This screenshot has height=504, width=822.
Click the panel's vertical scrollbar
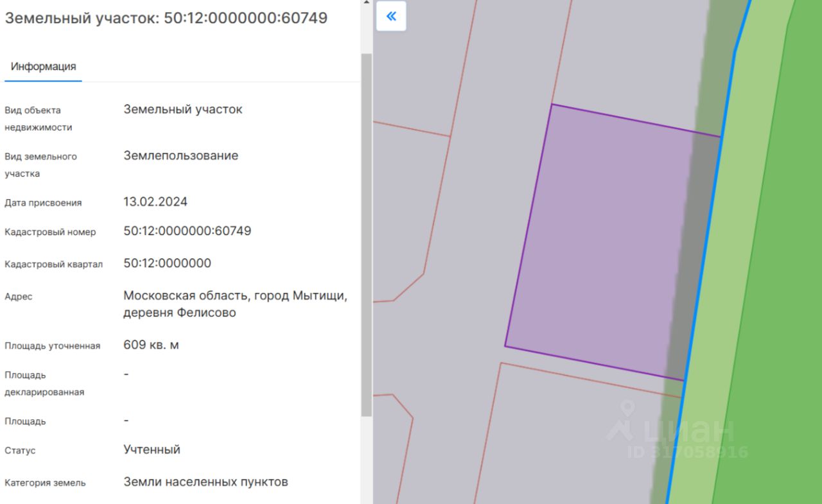tap(367, 234)
